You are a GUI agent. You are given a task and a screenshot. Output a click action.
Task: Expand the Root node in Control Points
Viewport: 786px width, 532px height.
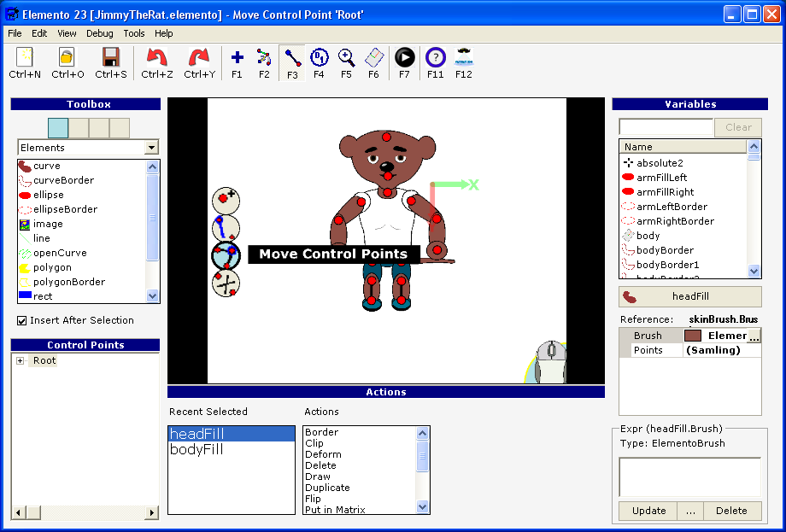tap(19, 360)
